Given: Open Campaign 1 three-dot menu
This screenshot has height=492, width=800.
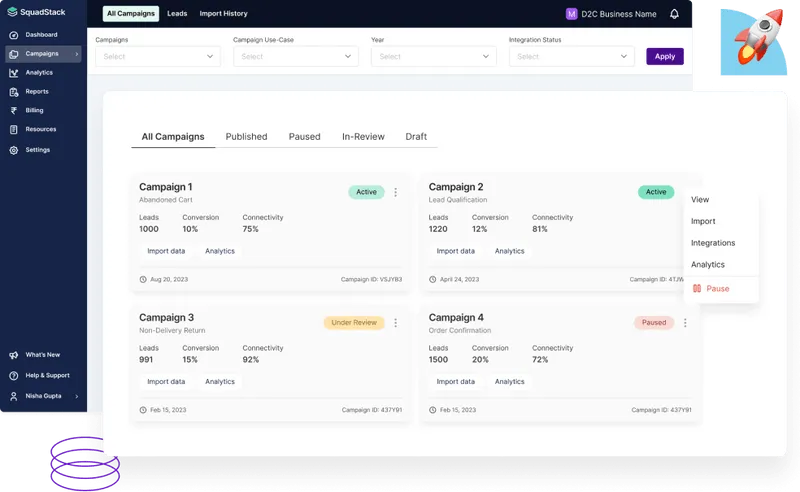Looking at the screenshot, I should pyautogui.click(x=395, y=192).
